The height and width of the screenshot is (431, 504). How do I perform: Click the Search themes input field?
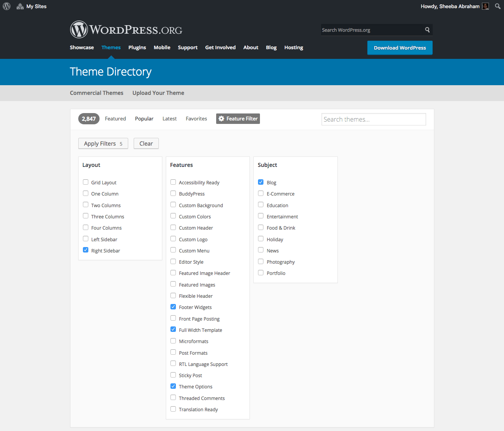pyautogui.click(x=373, y=119)
